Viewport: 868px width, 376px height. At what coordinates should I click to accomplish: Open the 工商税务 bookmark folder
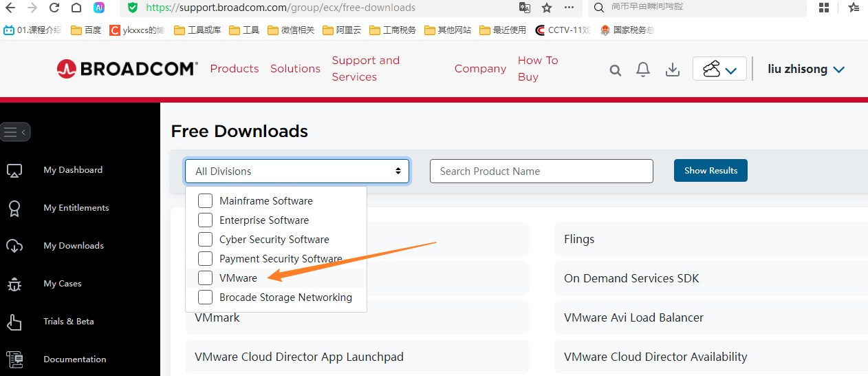[x=393, y=30]
